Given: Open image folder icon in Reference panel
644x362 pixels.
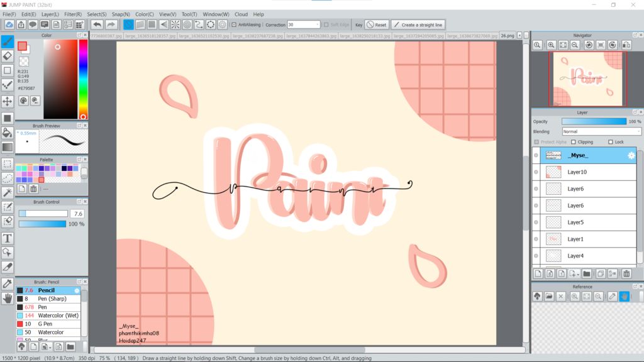Looking at the screenshot, I should point(549,297).
